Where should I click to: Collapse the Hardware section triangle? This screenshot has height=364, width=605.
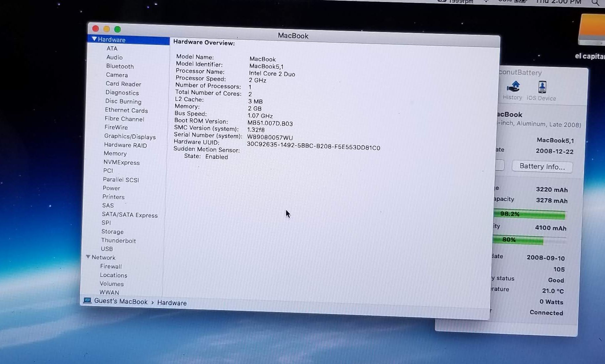pos(94,39)
